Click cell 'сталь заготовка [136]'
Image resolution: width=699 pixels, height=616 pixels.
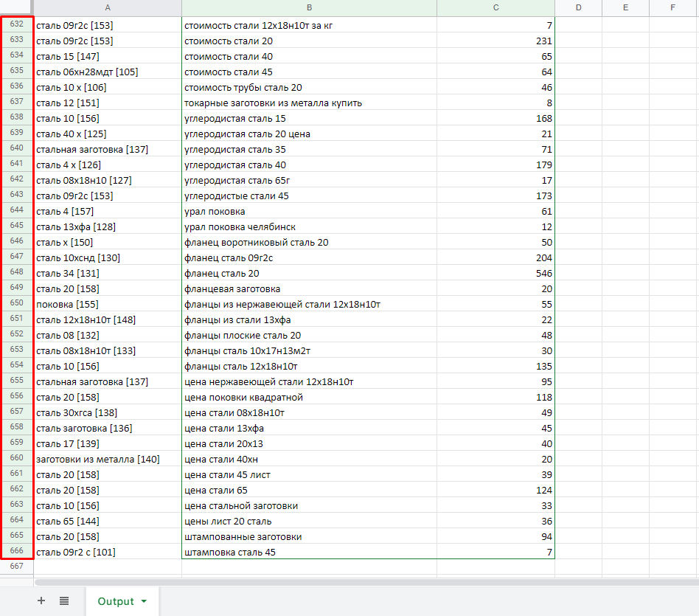(x=108, y=428)
